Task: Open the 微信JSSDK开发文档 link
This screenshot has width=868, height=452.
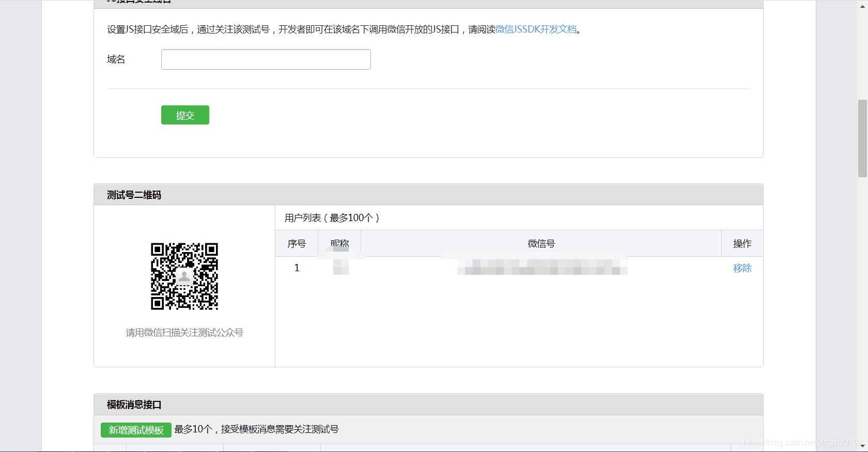Action: (536, 29)
